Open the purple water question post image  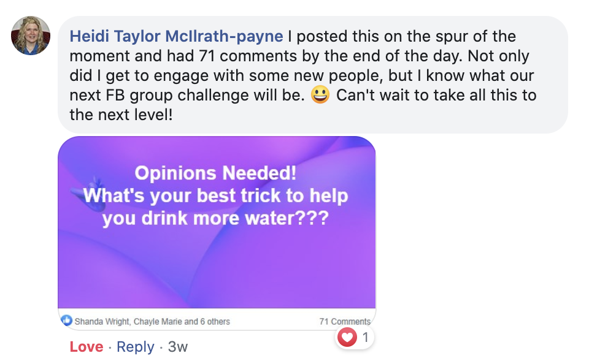click(x=217, y=222)
